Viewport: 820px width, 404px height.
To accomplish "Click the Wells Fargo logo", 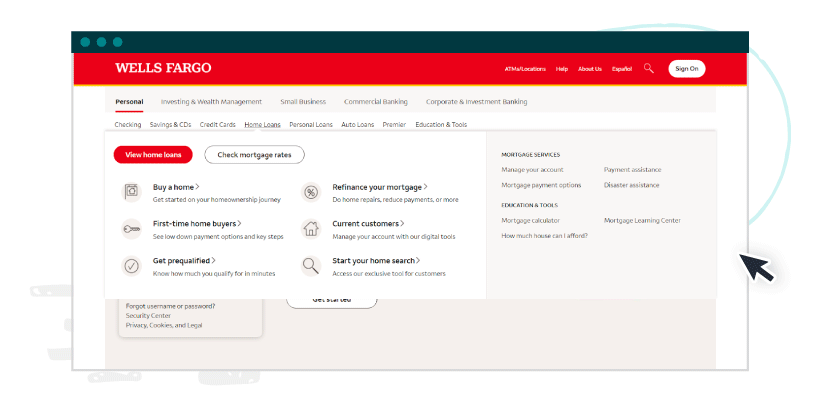I will coord(163,68).
